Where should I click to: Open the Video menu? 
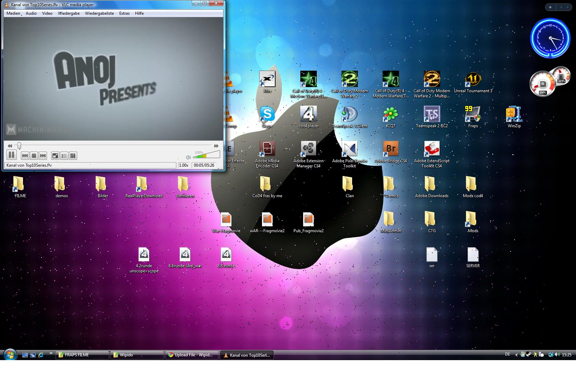[x=47, y=13]
